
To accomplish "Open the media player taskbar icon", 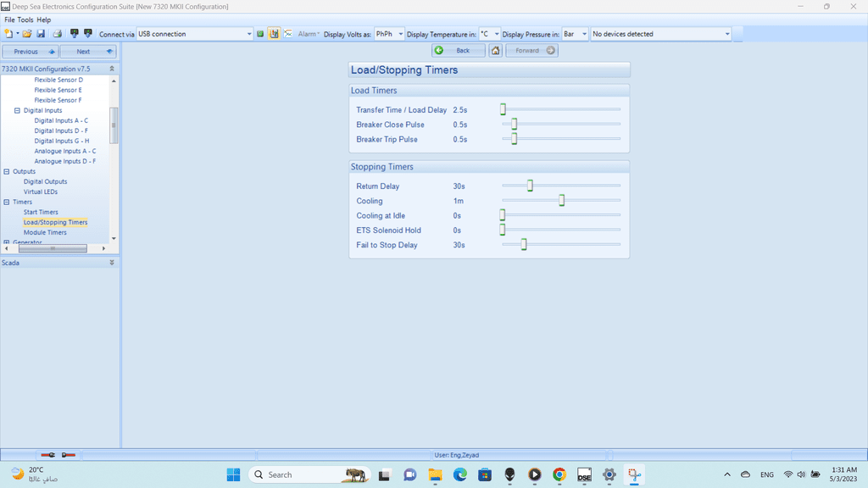I will [534, 474].
